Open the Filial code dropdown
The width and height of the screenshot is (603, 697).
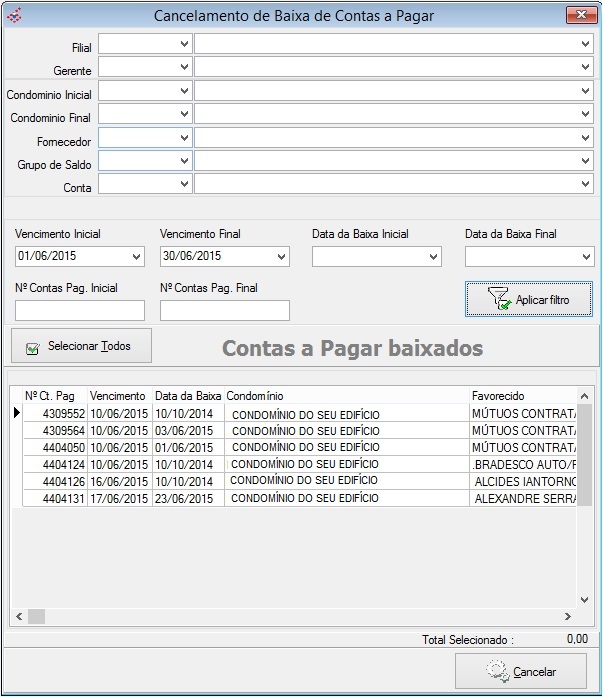pos(184,44)
